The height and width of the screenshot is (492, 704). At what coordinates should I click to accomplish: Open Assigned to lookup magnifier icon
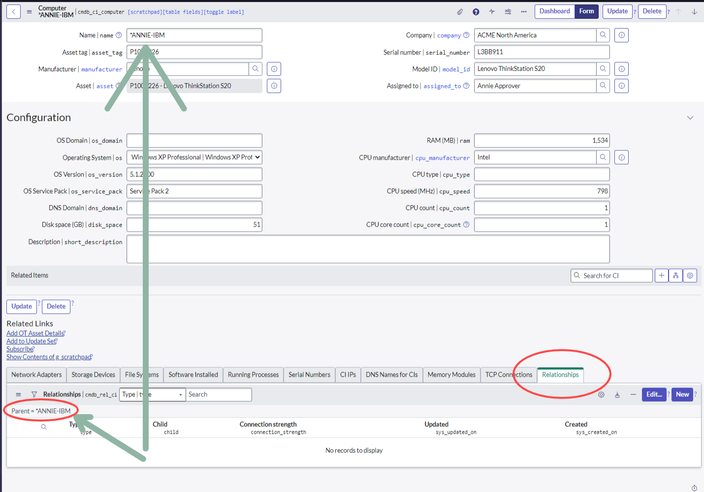coord(603,86)
